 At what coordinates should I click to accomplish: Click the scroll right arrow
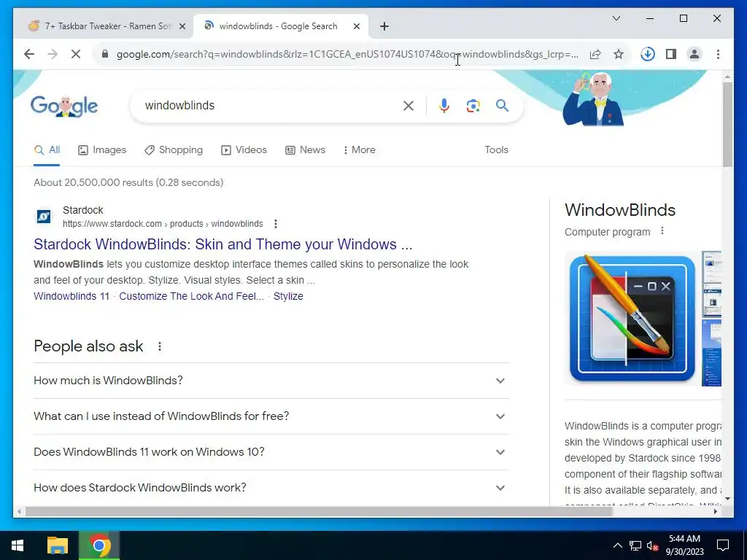716,511
